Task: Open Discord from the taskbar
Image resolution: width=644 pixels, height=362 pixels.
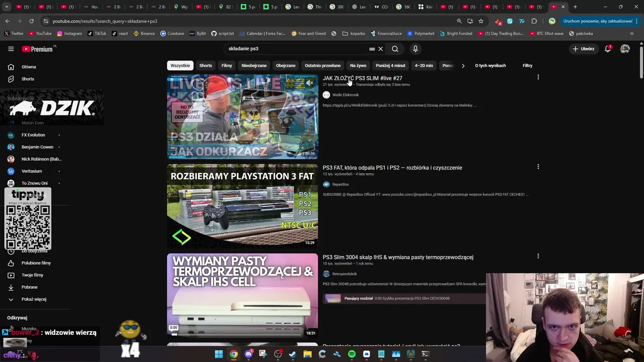Action: click(x=249, y=354)
